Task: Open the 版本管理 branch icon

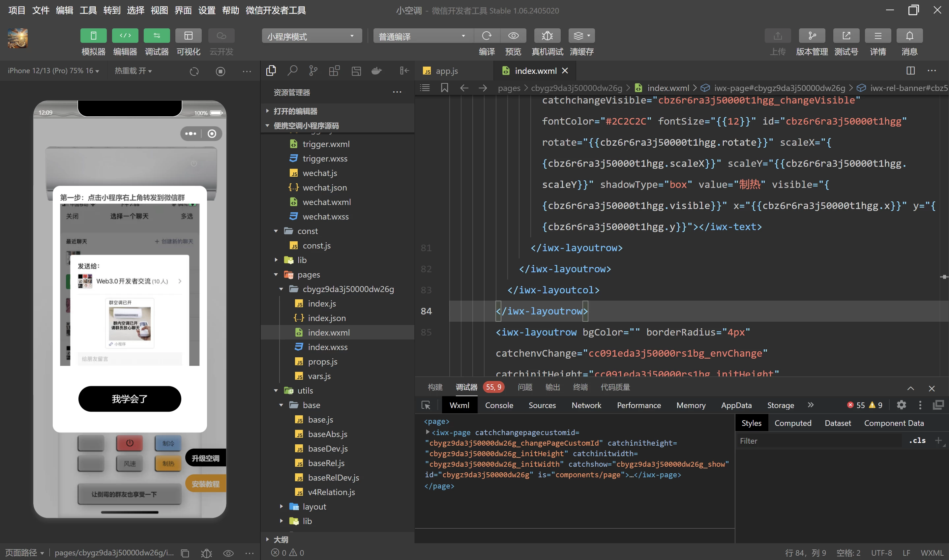Action: coord(812,36)
